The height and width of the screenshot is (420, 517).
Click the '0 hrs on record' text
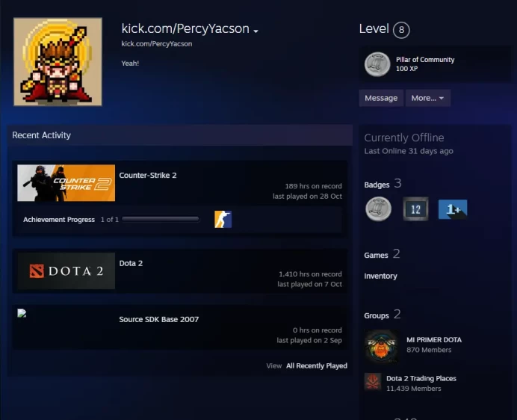tap(318, 330)
